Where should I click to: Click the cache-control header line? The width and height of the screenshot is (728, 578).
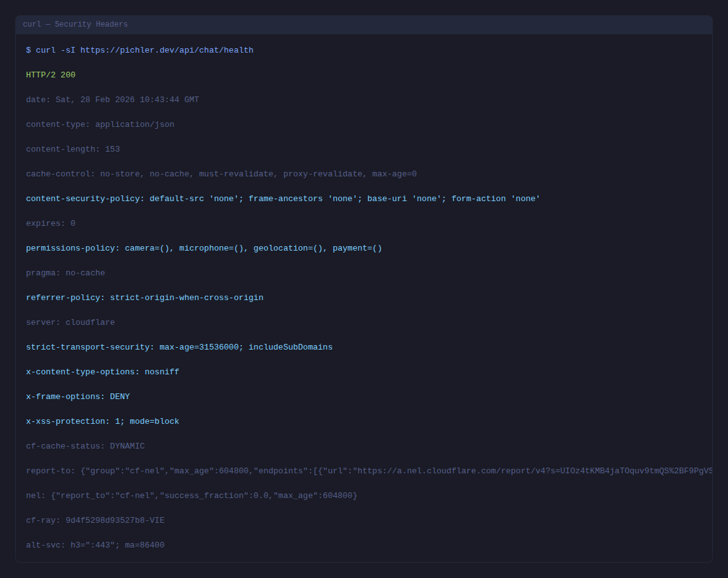tap(221, 174)
